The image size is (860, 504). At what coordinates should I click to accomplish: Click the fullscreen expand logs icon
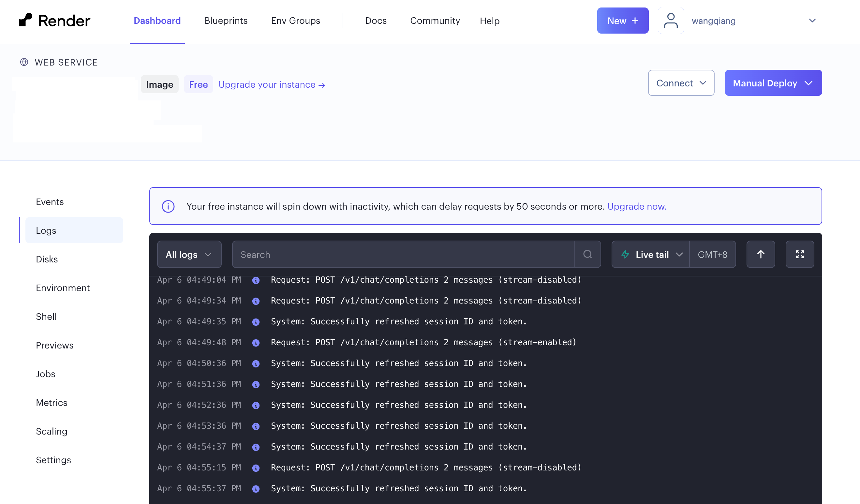point(800,254)
